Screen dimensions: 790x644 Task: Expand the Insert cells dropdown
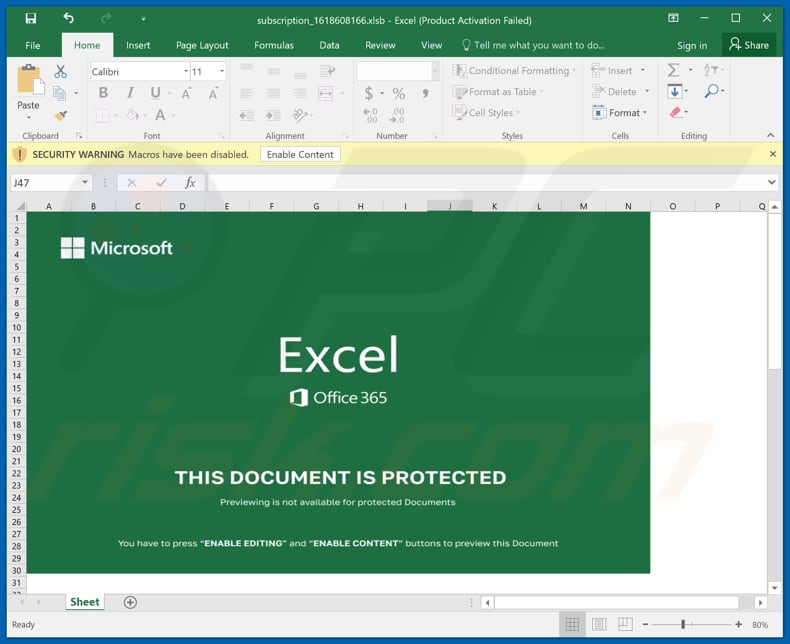click(643, 71)
